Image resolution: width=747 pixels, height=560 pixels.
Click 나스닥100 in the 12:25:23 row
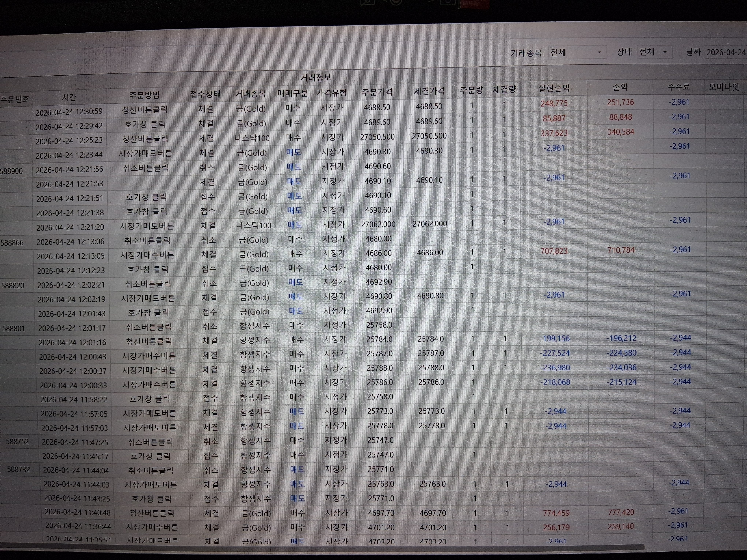pyautogui.click(x=252, y=138)
